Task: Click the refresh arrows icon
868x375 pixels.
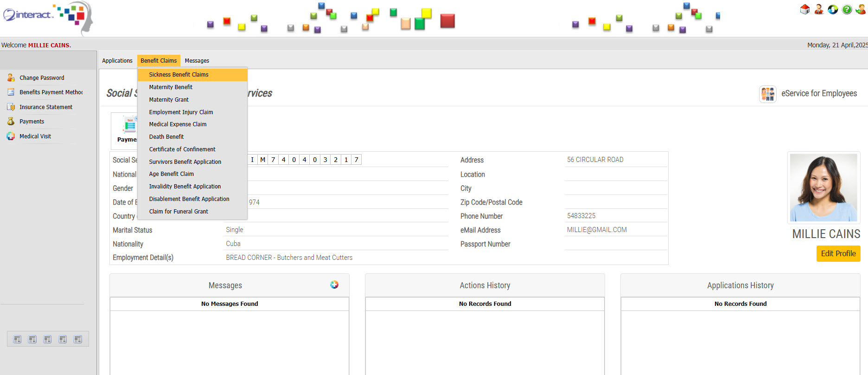Action: (833, 9)
